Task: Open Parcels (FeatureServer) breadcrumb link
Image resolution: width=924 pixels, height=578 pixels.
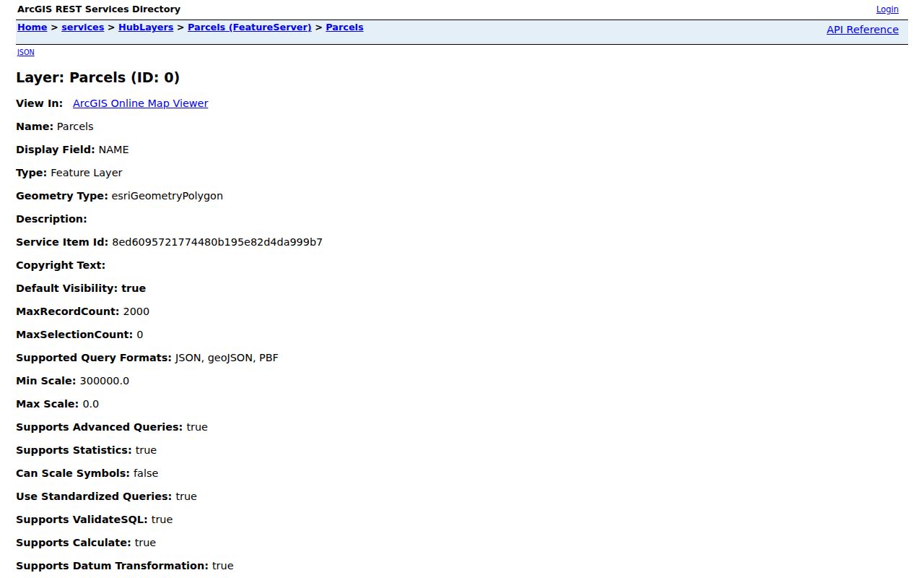Action: [249, 27]
